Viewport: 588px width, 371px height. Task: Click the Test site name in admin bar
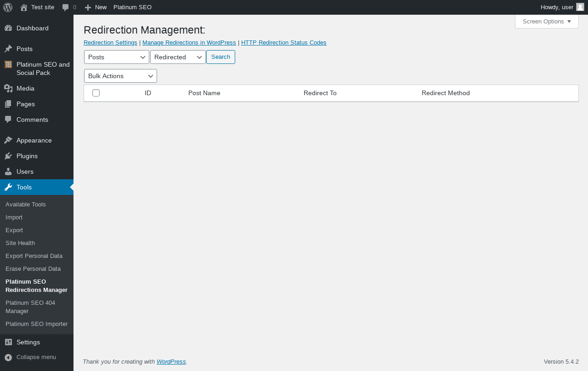pos(43,7)
